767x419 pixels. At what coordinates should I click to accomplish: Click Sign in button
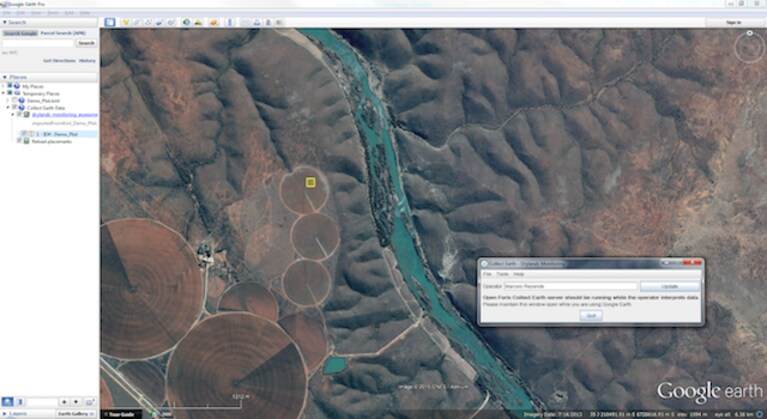pos(733,22)
